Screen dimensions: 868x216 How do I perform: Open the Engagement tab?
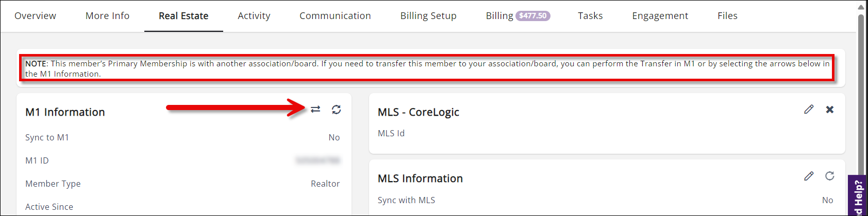tap(660, 16)
